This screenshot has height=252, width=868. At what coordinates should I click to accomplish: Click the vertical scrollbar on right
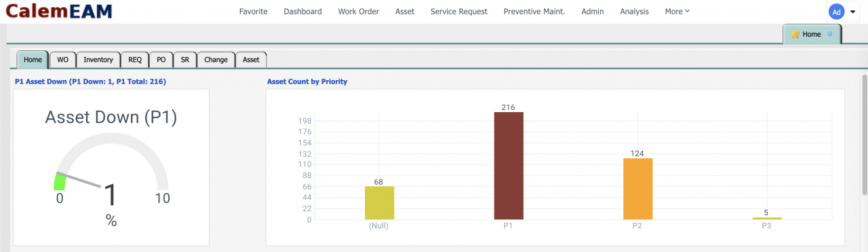pos(864,122)
